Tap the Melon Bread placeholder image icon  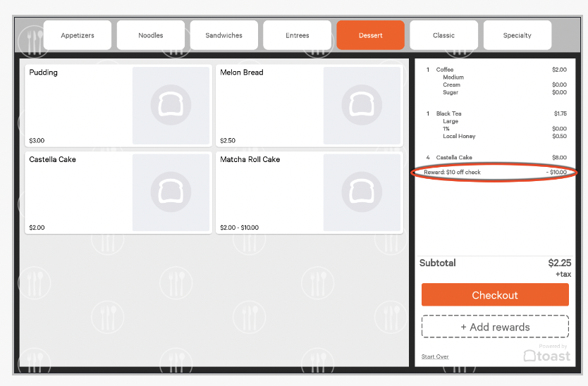[x=362, y=106]
